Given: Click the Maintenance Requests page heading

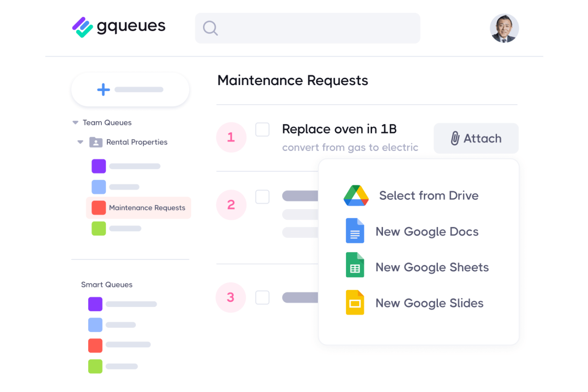Looking at the screenshot, I should pos(293,81).
